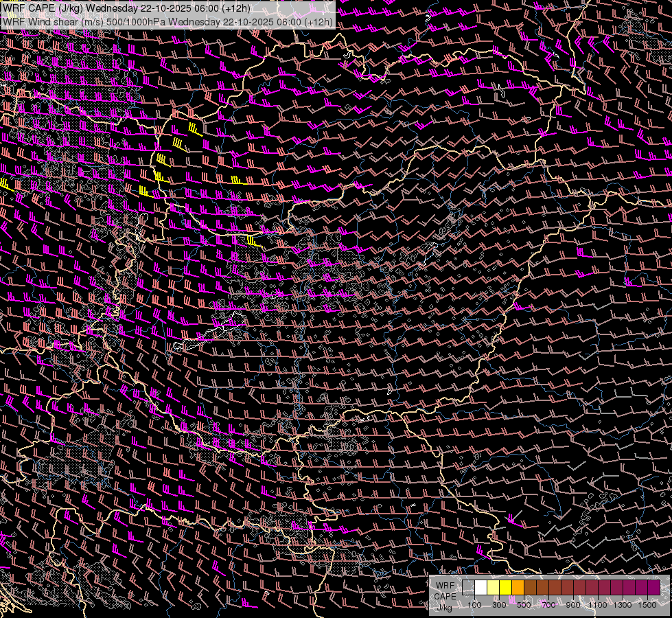Pick the white legend swatch

480,587
